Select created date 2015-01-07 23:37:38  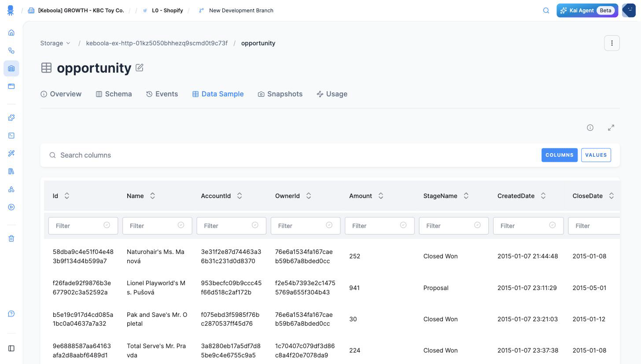pos(528,350)
